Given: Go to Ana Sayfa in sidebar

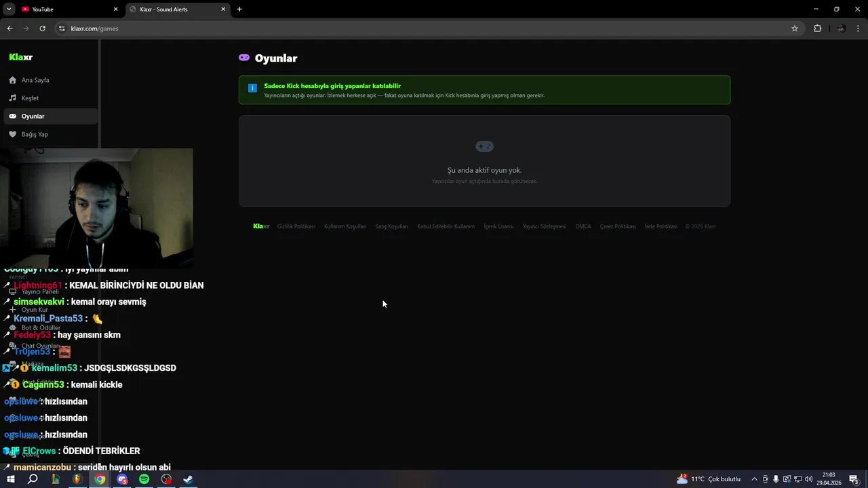Looking at the screenshot, I should 35,80.
